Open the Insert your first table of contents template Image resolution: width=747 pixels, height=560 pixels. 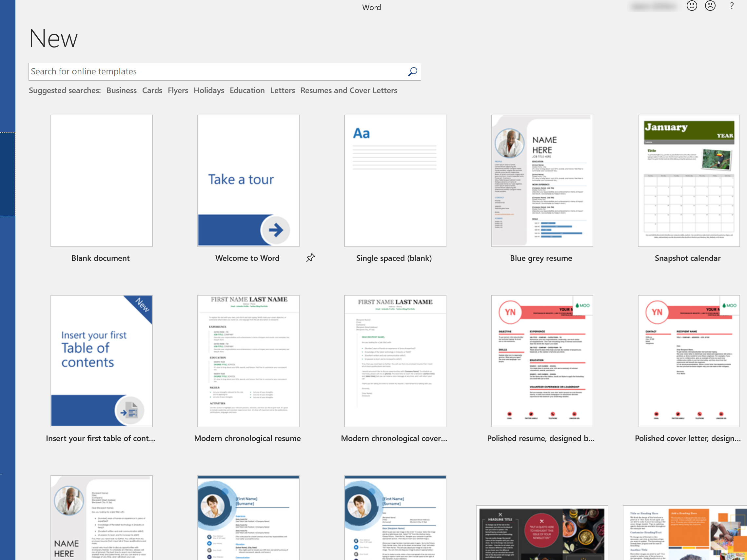click(x=101, y=360)
